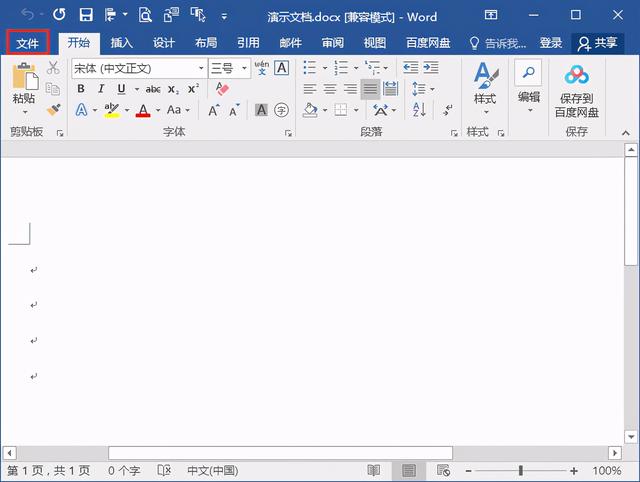Click the Superscript icon
Viewport: 640px width, 482px height.
click(193, 89)
